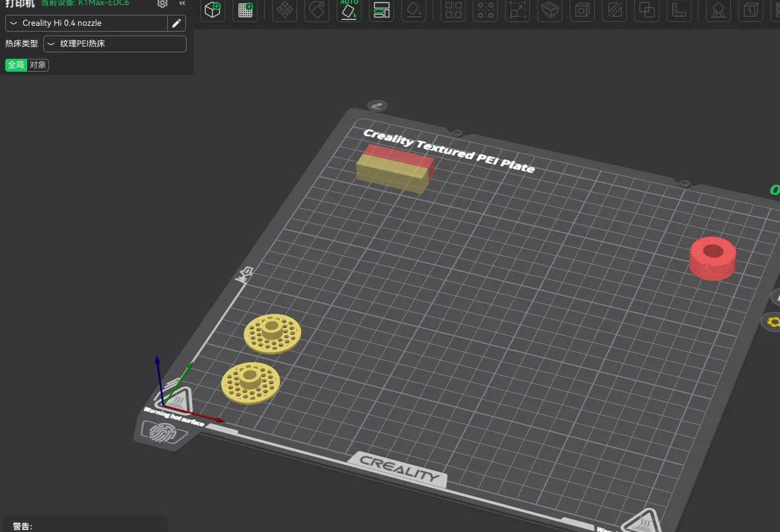Viewport: 780px width, 532px height.
Task: Click the diagonally hatched square toolbar icon
Action: pyautogui.click(x=615, y=10)
